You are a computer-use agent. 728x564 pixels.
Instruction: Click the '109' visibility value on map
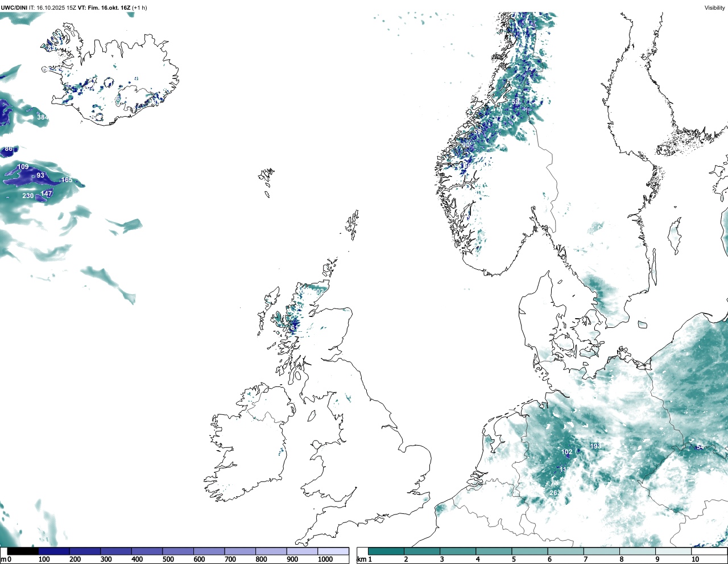[23, 167]
